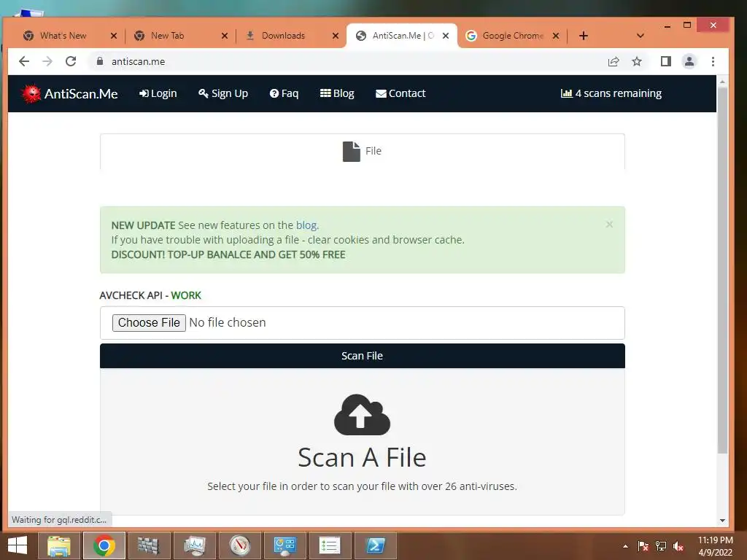Click the AntiScan.Me logo
The height and width of the screenshot is (560, 747).
pos(69,93)
